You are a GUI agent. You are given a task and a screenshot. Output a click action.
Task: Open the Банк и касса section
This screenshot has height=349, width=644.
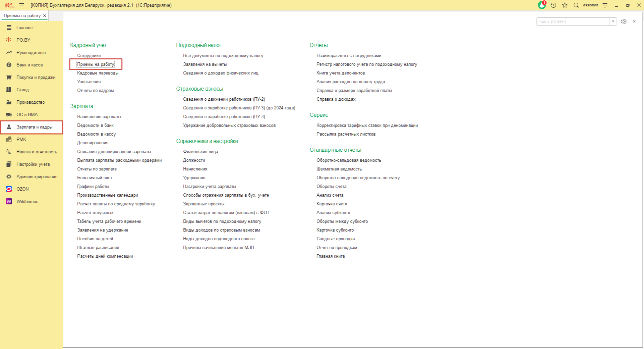tap(30, 65)
